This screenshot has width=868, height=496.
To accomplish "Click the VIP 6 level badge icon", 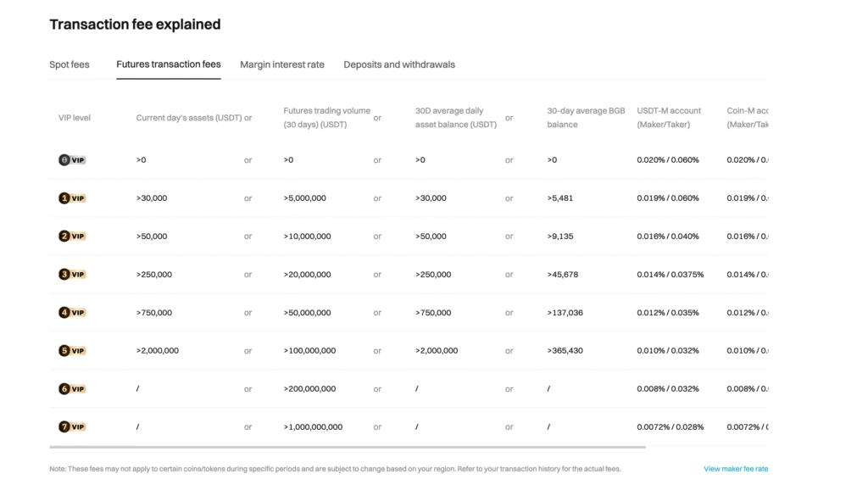I will click(72, 389).
